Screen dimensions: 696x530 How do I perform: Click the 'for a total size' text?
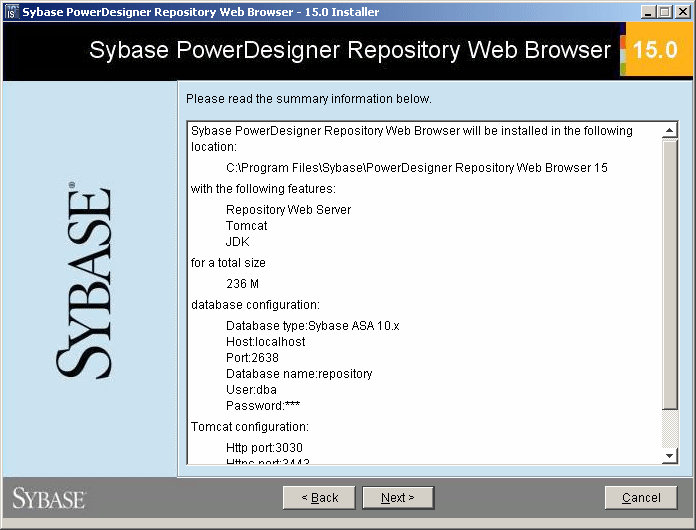(228, 263)
